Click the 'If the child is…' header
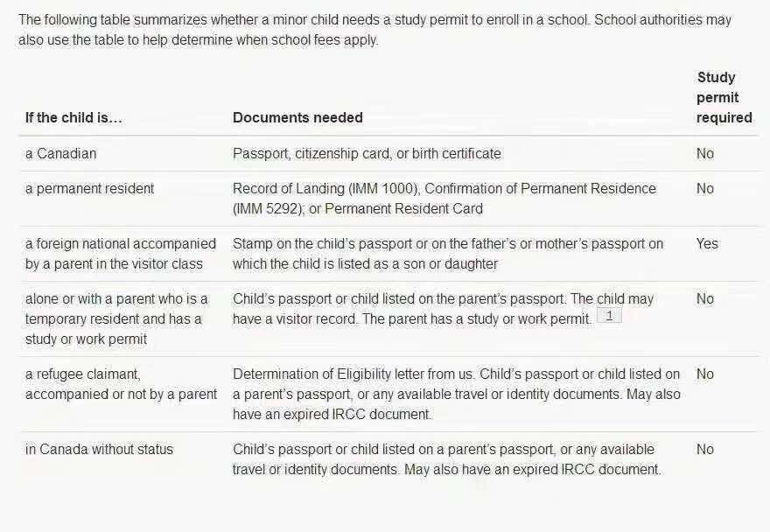Image resolution: width=770 pixels, height=532 pixels. (73, 117)
